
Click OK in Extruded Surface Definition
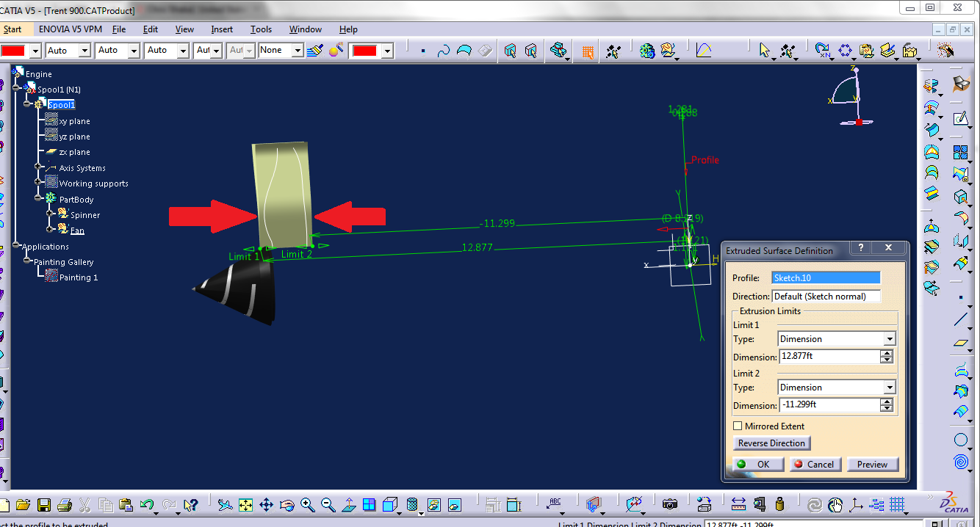point(757,464)
